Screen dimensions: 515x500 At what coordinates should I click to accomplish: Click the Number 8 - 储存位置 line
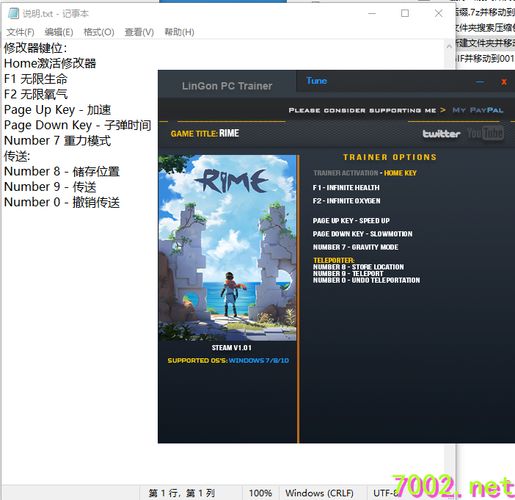(62, 171)
